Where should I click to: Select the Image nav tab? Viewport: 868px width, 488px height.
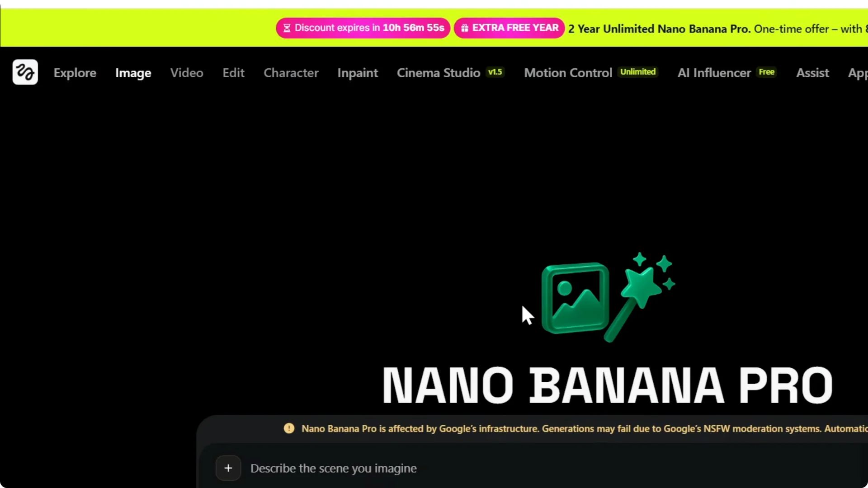133,73
